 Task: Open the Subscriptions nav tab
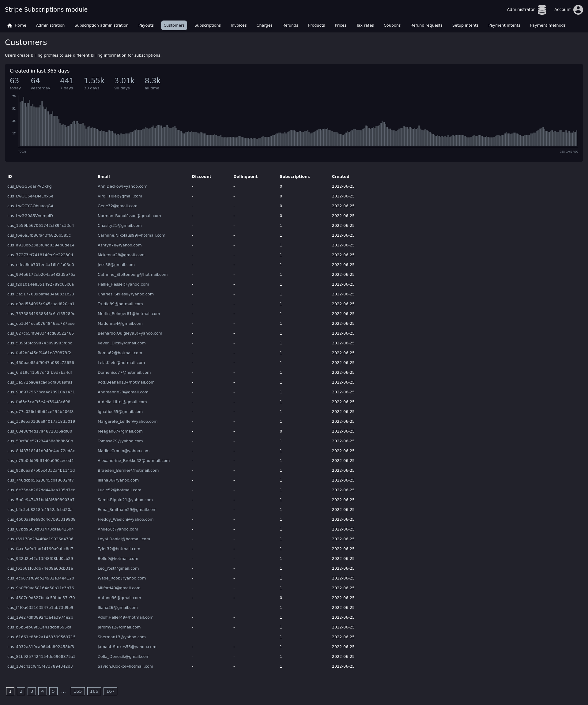click(x=207, y=25)
